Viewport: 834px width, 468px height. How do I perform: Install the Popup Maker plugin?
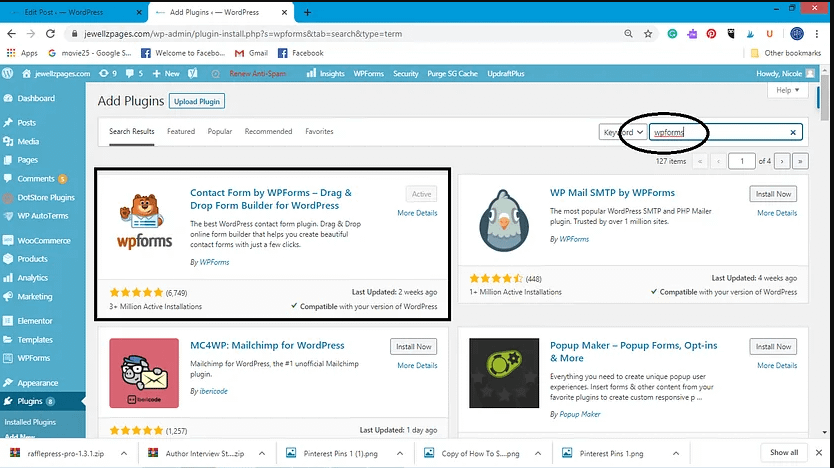coord(773,347)
